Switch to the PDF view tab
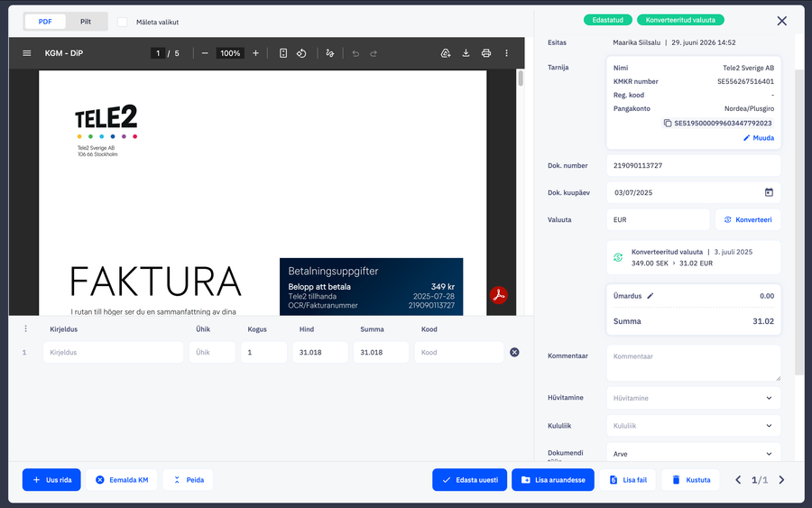This screenshot has width=812, height=508. click(45, 22)
